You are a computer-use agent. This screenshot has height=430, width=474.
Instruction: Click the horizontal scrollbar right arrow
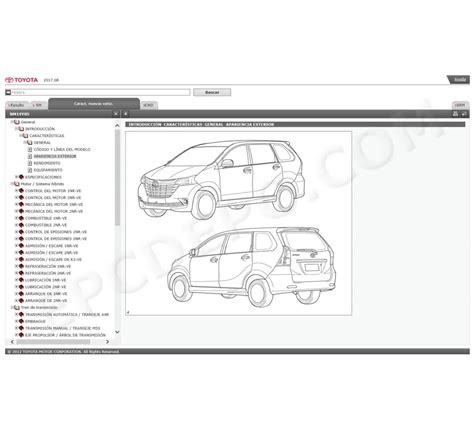pyautogui.click(x=107, y=342)
